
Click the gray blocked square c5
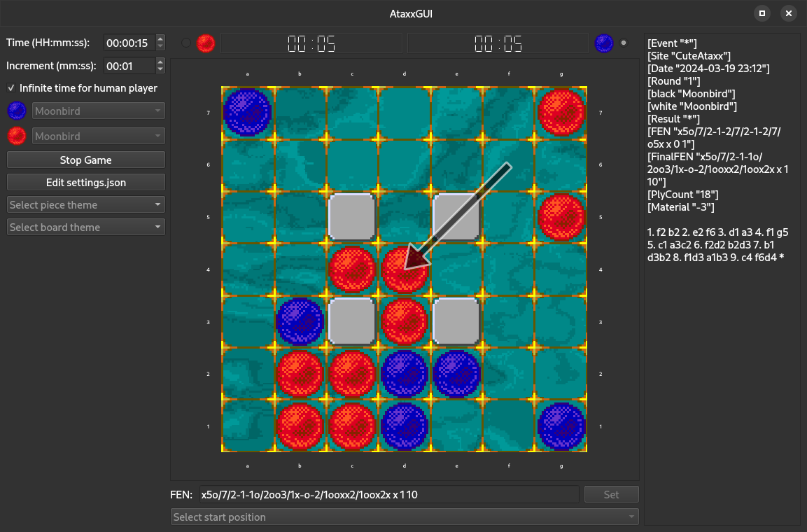pos(352,217)
